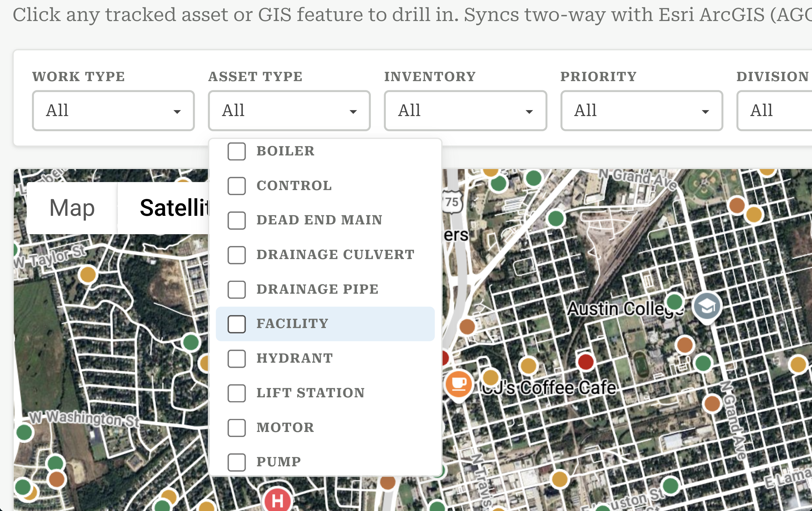Check the HYDRANT checkbox
Viewport: 812px width, 511px height.
[236, 359]
